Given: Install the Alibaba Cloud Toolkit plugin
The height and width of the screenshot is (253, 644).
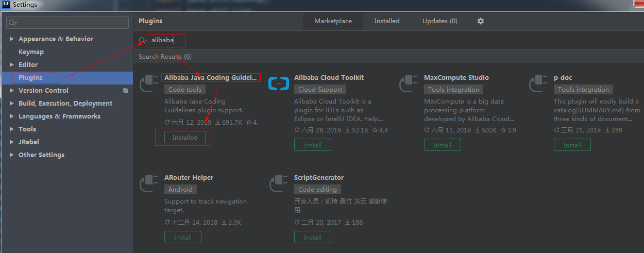Looking at the screenshot, I should [x=312, y=145].
